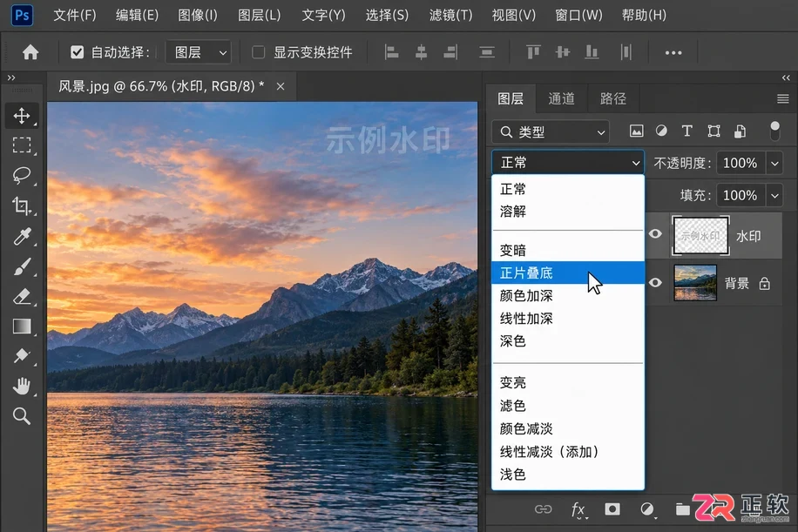Select the Hand tool
The width and height of the screenshot is (798, 532).
(x=22, y=386)
